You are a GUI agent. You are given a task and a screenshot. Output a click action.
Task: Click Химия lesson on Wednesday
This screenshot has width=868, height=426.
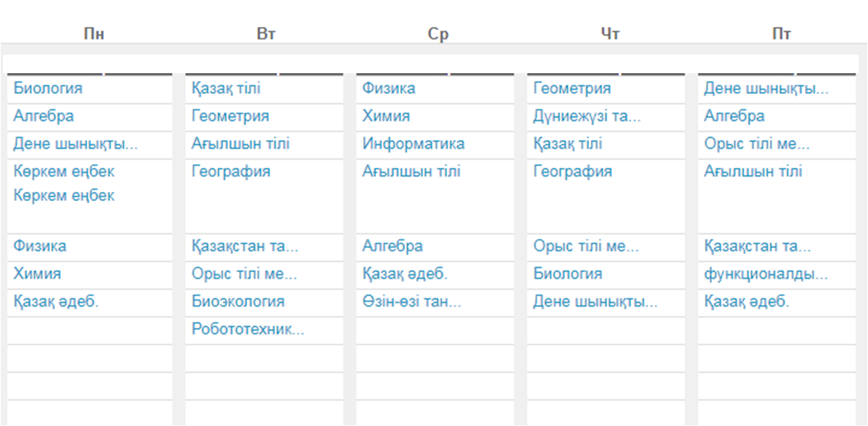coord(386,116)
